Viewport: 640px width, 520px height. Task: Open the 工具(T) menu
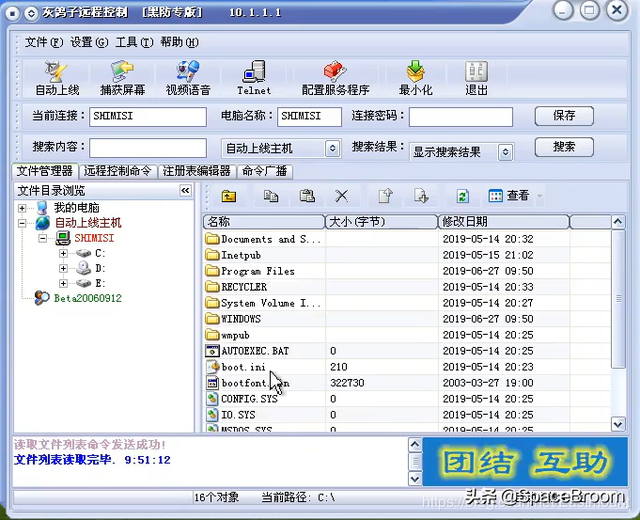(134, 42)
